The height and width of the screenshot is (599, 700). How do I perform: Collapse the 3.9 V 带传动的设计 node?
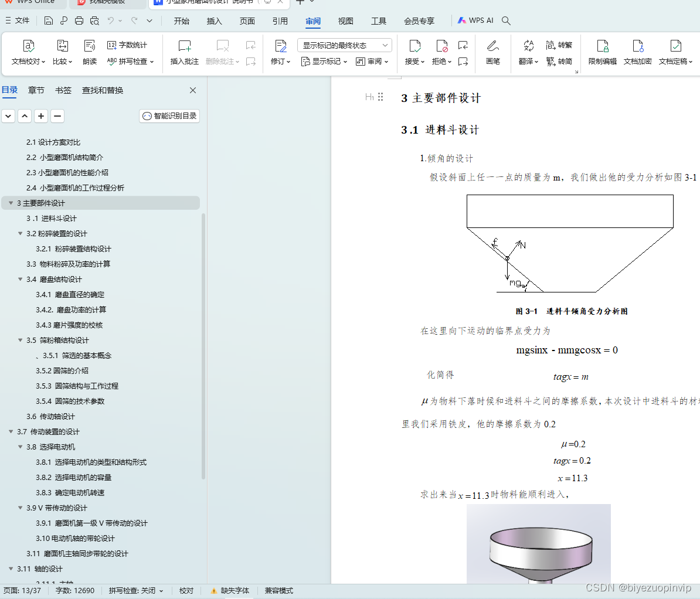20,508
